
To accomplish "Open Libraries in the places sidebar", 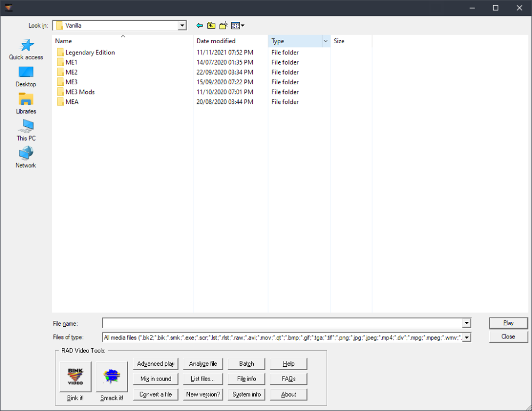I will tap(26, 104).
